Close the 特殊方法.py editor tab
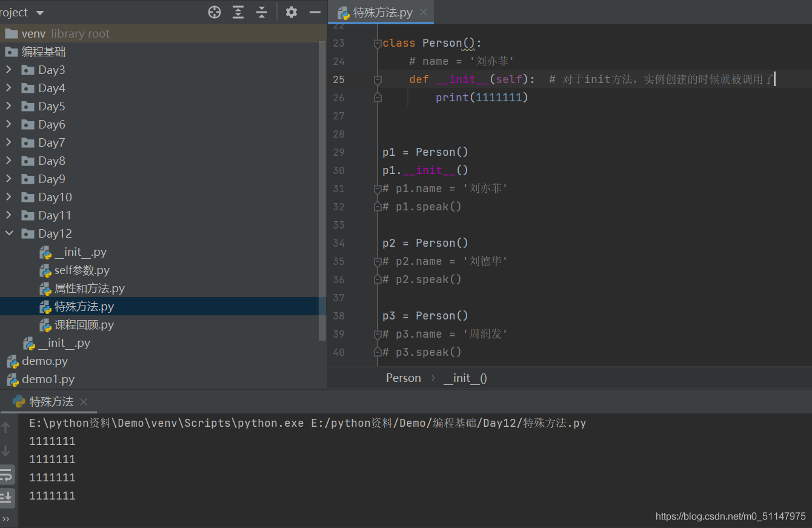 pos(424,12)
